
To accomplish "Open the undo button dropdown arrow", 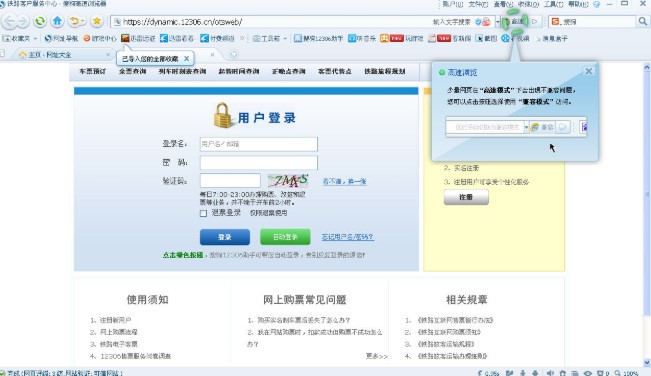I will click(83, 21).
